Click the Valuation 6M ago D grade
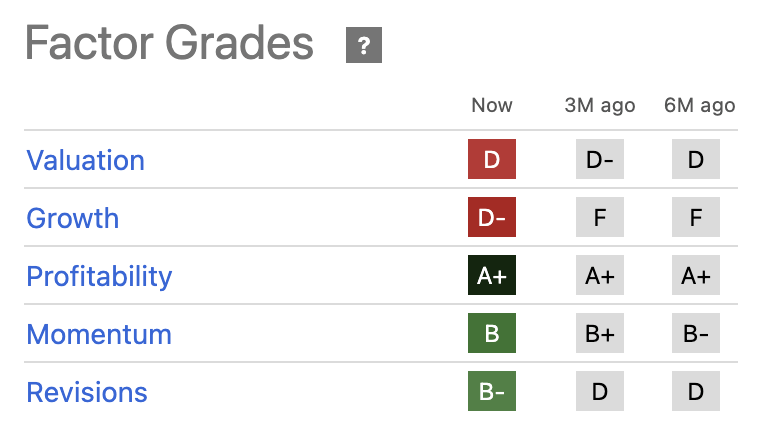 tap(696, 160)
